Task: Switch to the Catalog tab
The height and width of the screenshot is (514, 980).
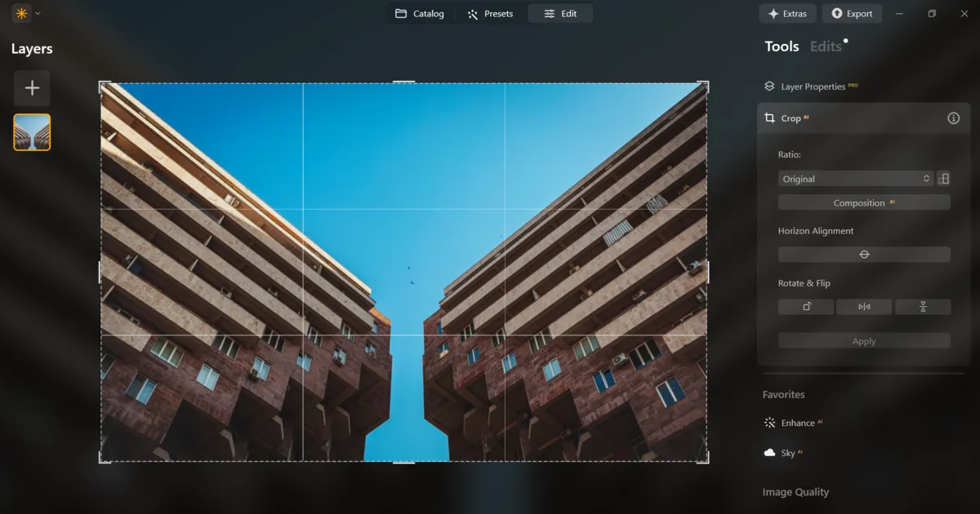Action: 421,13
